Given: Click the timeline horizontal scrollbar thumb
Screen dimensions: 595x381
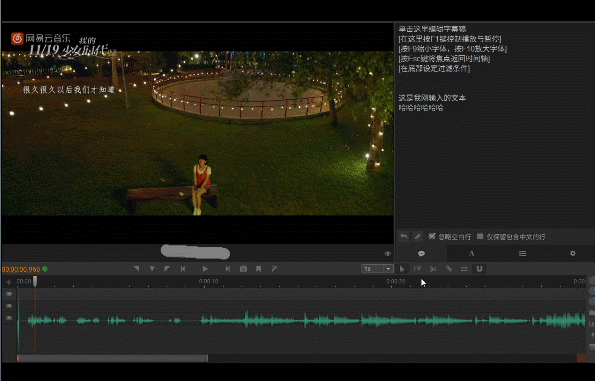Looking at the screenshot, I should pos(113,358).
